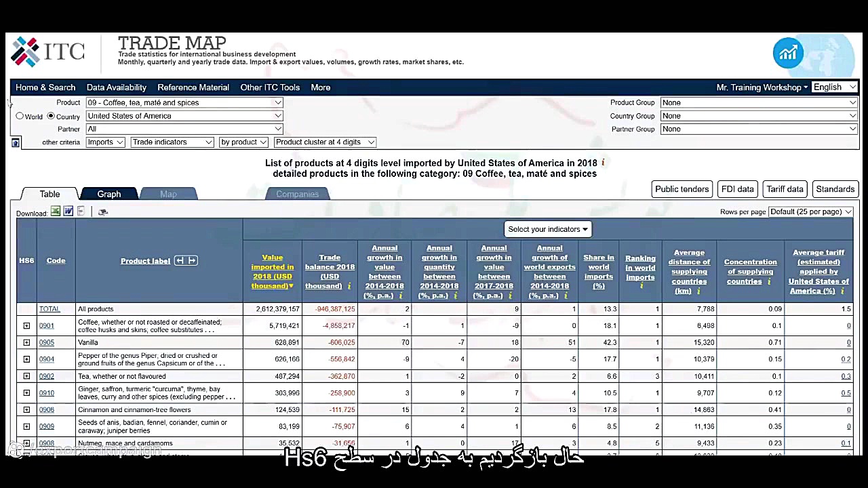Screen dimensions: 868x488
Task: Open the Imports trade flow dropdown
Action: (105, 142)
